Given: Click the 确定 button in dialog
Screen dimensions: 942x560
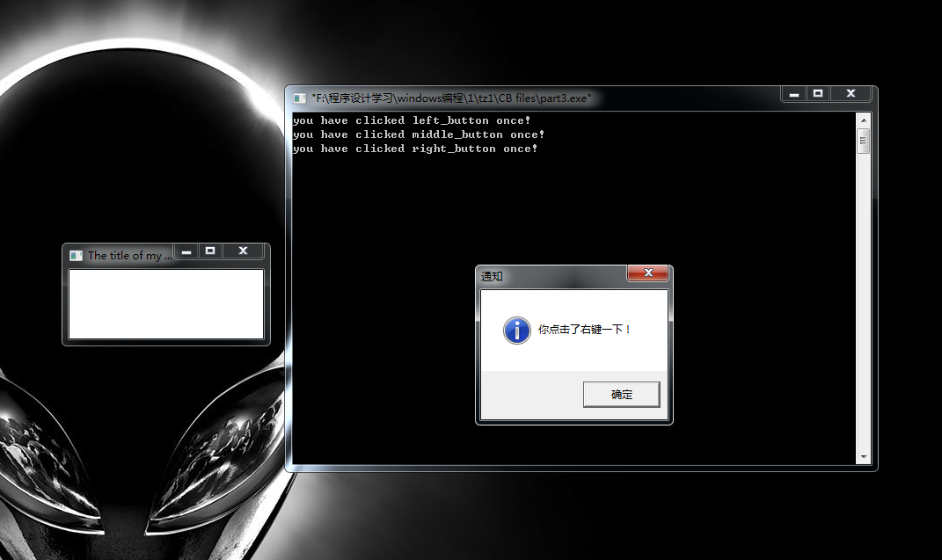Looking at the screenshot, I should 621,395.
